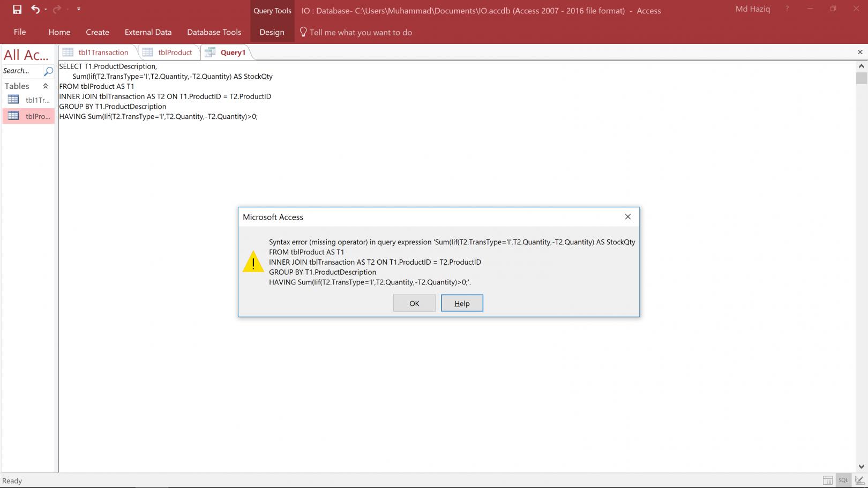Click the table icon beside tblPro...

pos(13,116)
